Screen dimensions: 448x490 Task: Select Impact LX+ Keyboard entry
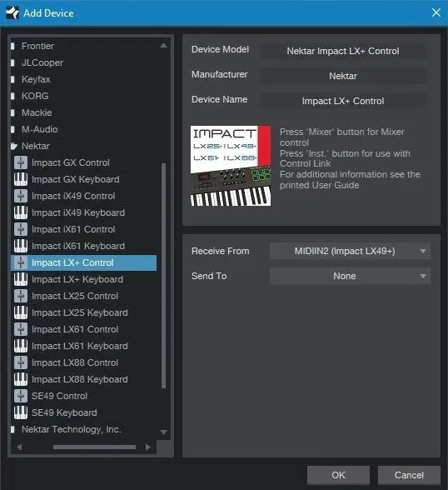tap(77, 279)
